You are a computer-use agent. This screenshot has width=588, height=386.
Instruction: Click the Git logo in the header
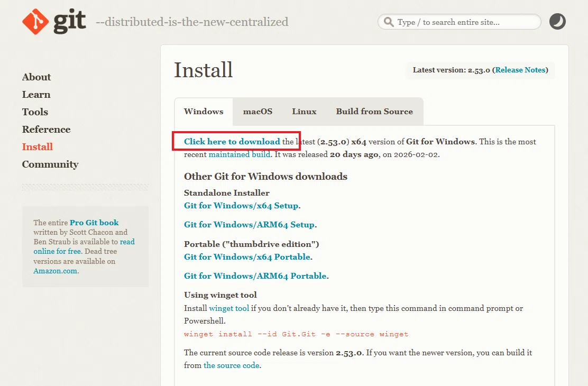pos(54,21)
